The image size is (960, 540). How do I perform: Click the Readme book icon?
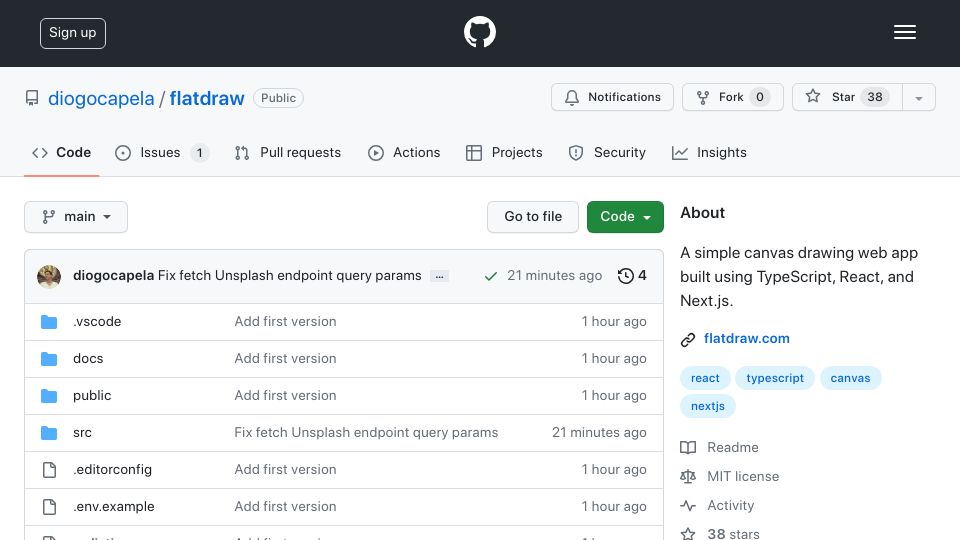688,448
